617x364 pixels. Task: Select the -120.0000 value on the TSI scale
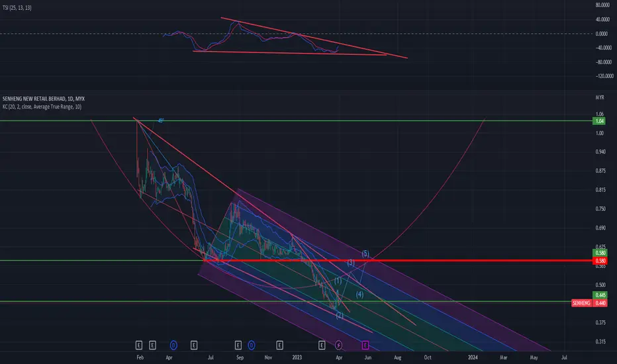(604, 76)
